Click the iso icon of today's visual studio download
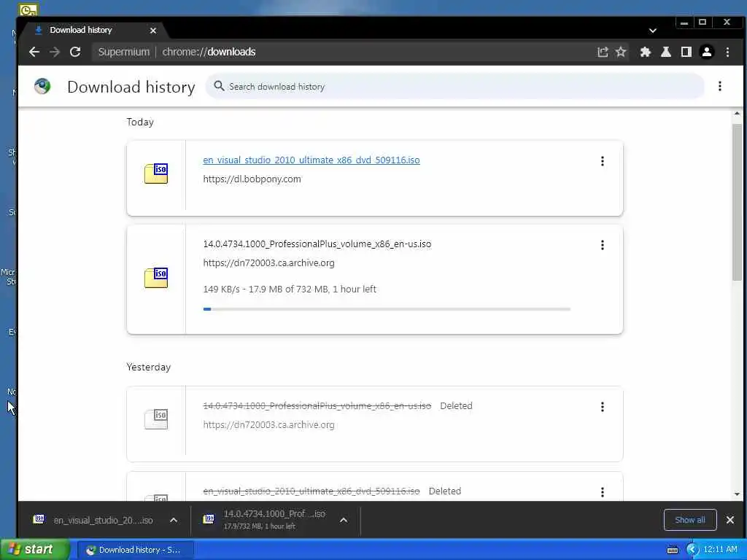747x560 pixels. pyautogui.click(x=156, y=174)
